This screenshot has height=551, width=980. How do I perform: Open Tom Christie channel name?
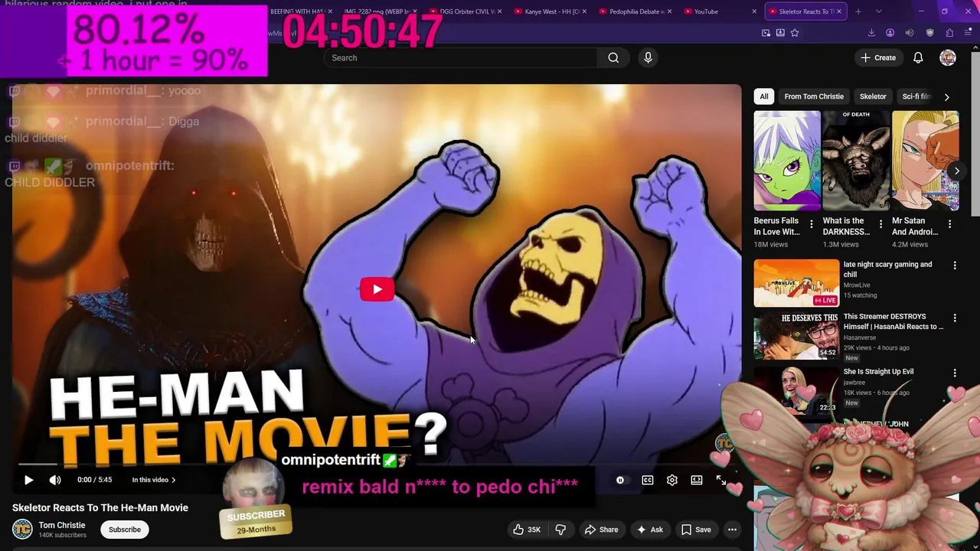coord(62,525)
